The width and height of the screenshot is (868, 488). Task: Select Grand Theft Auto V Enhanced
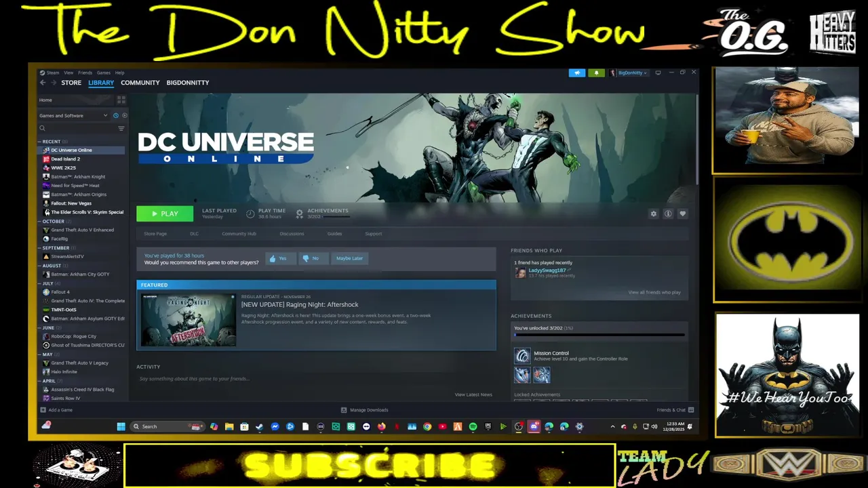82,230
